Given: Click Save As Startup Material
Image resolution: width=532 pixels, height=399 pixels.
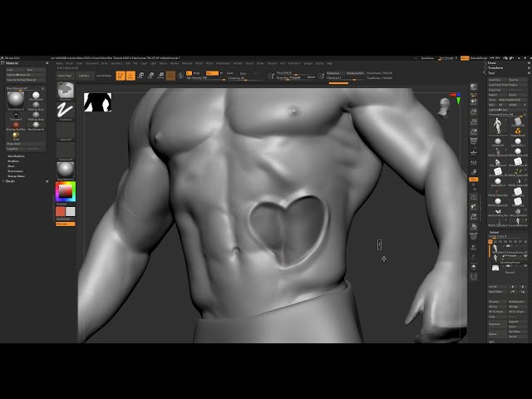Looking at the screenshot, I should 26,80.
